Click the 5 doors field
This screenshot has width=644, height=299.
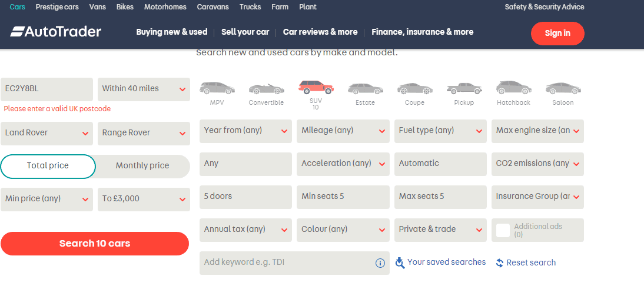[x=245, y=197]
